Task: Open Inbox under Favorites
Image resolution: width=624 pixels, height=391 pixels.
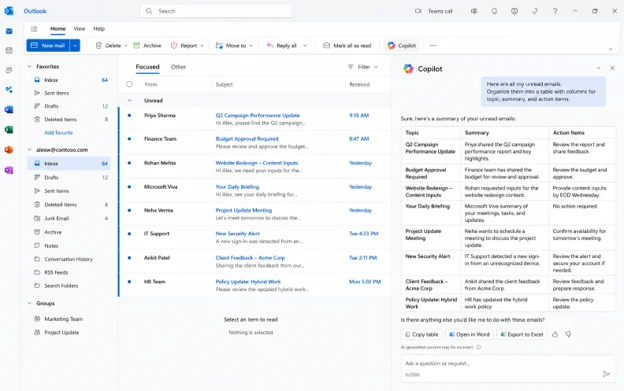Action: pyautogui.click(x=68, y=80)
